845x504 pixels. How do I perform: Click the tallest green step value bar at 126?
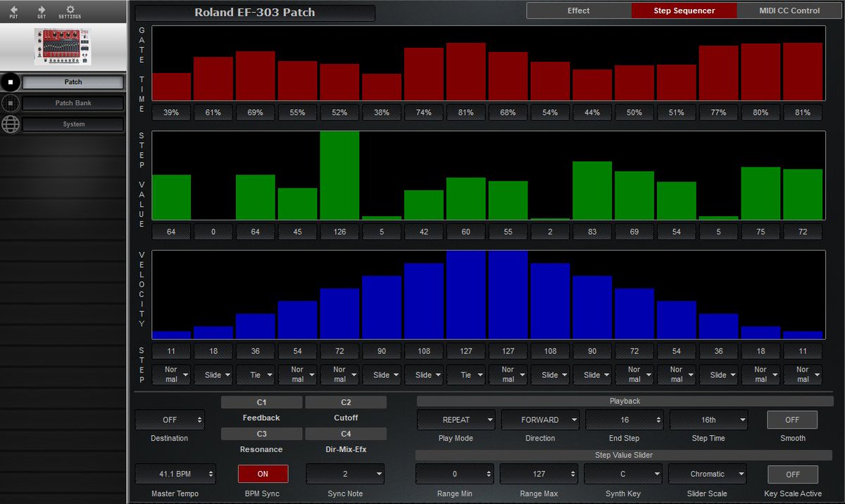(x=339, y=176)
